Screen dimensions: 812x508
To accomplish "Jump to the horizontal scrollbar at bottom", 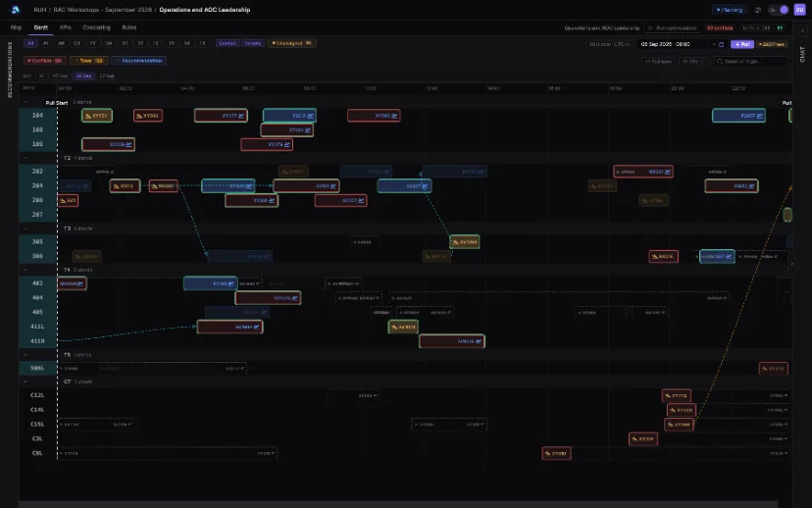I will pos(398,504).
